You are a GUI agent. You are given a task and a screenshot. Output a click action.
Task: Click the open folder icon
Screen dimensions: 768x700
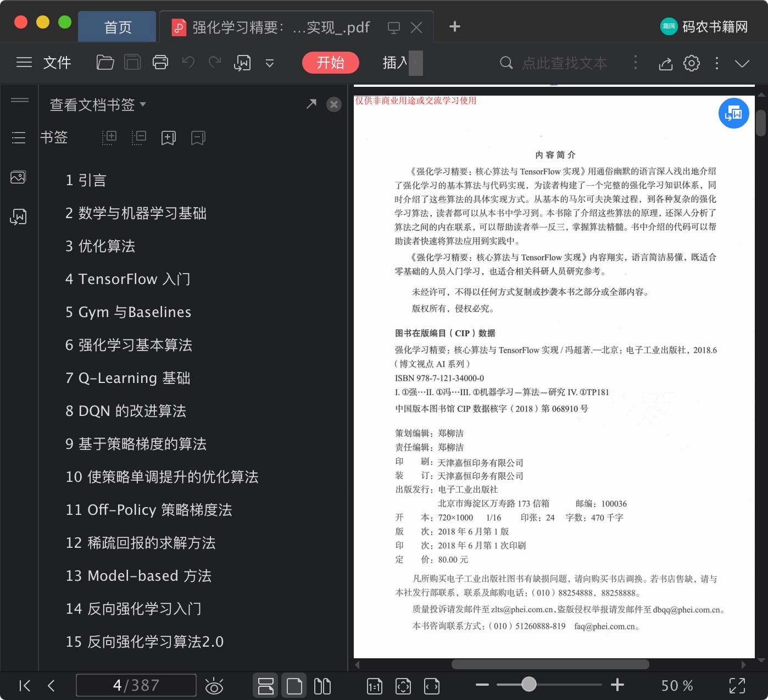pyautogui.click(x=105, y=63)
